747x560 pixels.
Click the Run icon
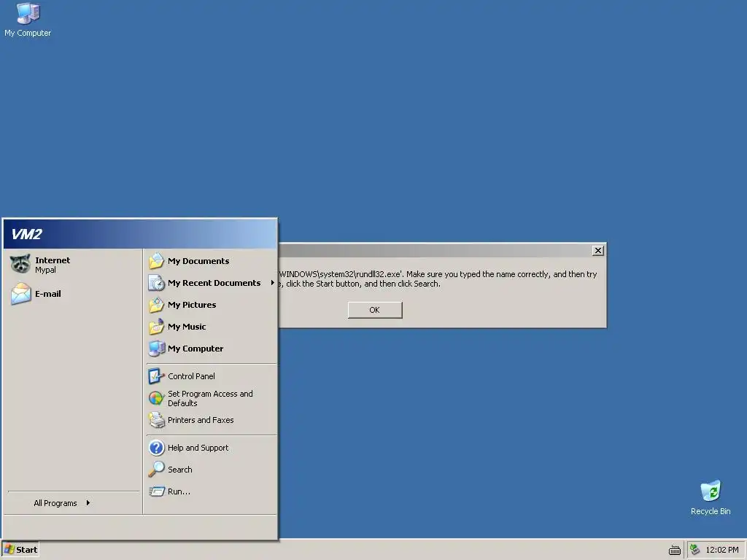pyautogui.click(x=156, y=491)
